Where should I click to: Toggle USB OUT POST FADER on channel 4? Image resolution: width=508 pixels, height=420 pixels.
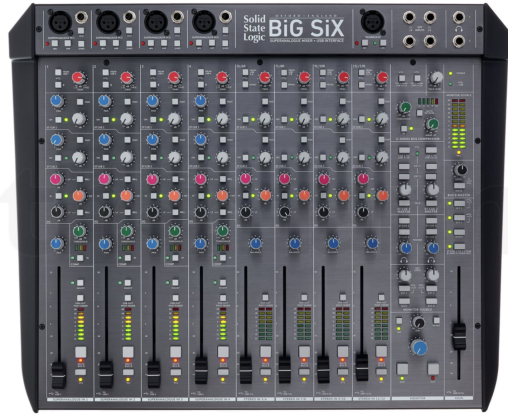click(223, 298)
